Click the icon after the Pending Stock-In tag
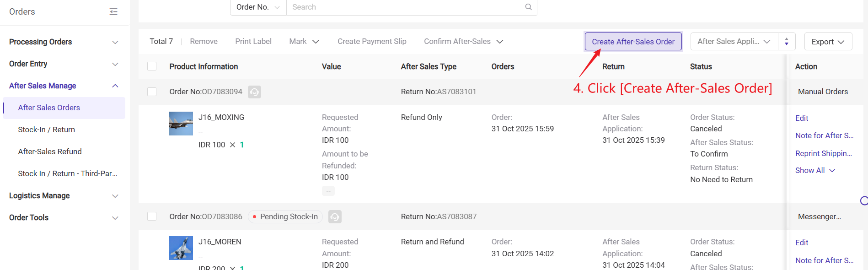868x270 pixels. (x=335, y=216)
